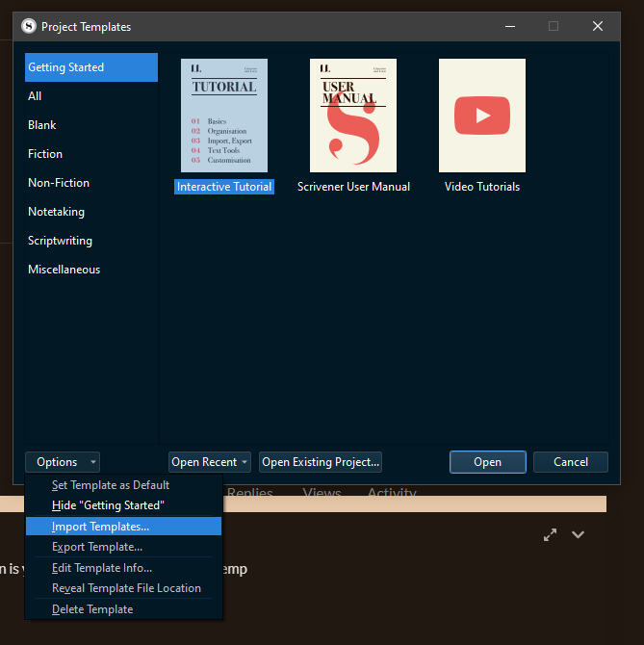Choose Reveal Template File Location
The width and height of the screenshot is (644, 645).
[x=123, y=588]
